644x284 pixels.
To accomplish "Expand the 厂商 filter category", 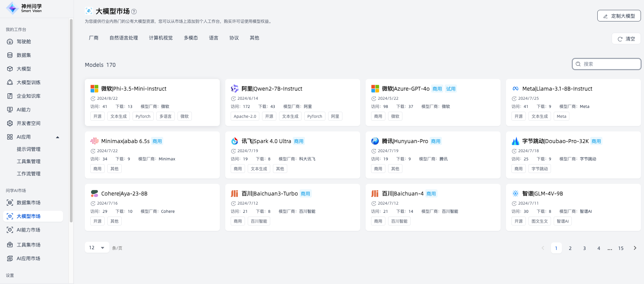I will click(x=94, y=38).
